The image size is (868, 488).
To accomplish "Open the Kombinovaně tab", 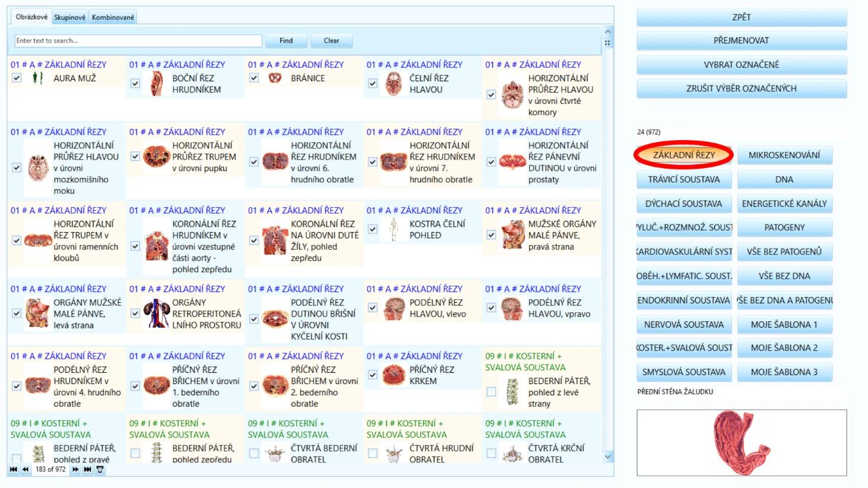I will pyautogui.click(x=113, y=17).
